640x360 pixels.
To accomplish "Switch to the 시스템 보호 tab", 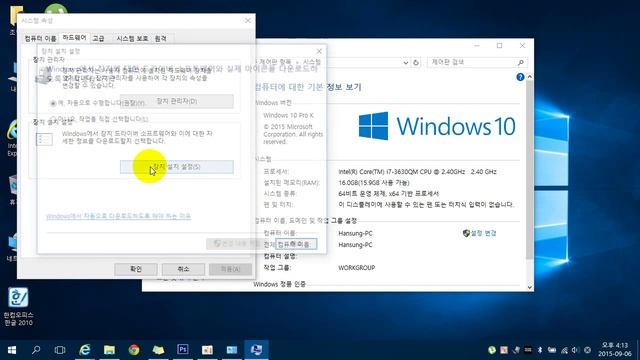I will pyautogui.click(x=132, y=38).
